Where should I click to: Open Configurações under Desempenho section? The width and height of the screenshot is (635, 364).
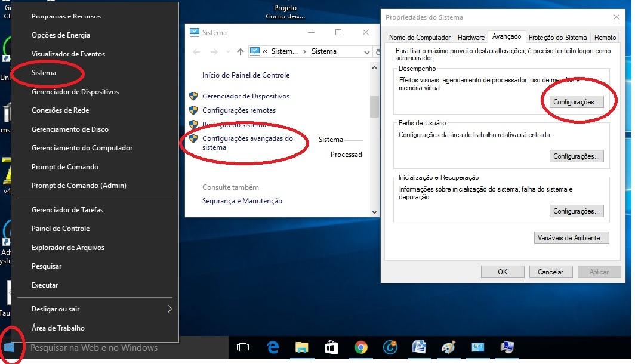tap(576, 102)
